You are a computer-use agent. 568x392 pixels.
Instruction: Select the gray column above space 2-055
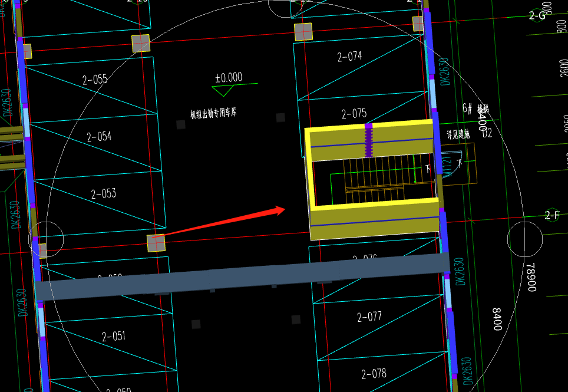click(x=141, y=44)
